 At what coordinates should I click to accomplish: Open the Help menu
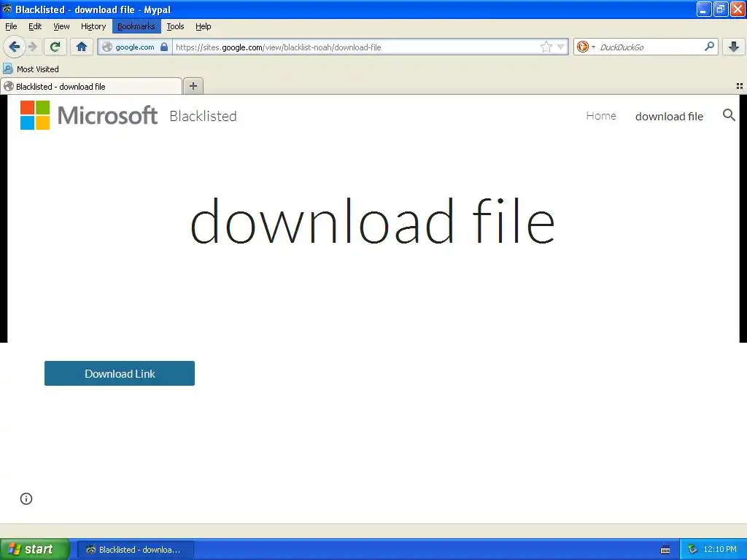(203, 26)
